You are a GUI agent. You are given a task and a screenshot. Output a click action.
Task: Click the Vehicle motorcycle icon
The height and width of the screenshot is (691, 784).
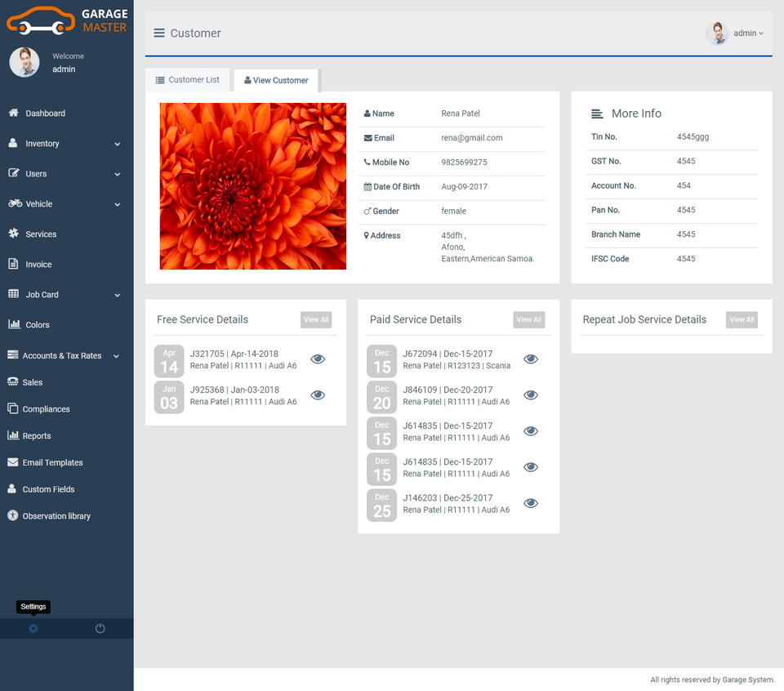click(x=15, y=203)
